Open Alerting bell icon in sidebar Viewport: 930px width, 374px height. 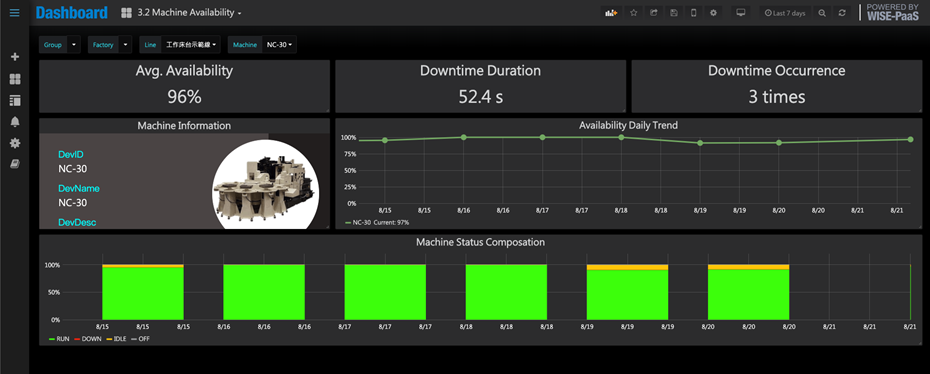(x=15, y=122)
